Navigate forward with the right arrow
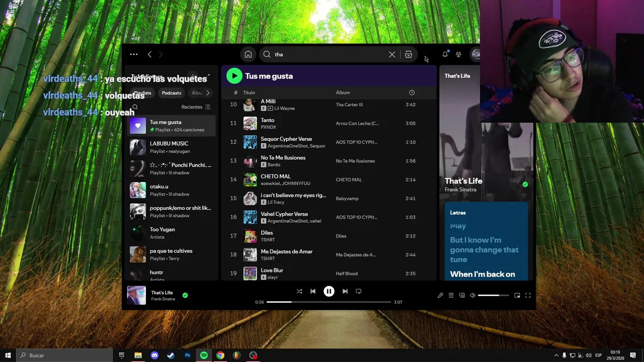The width and height of the screenshot is (644, 362). tap(162, 54)
